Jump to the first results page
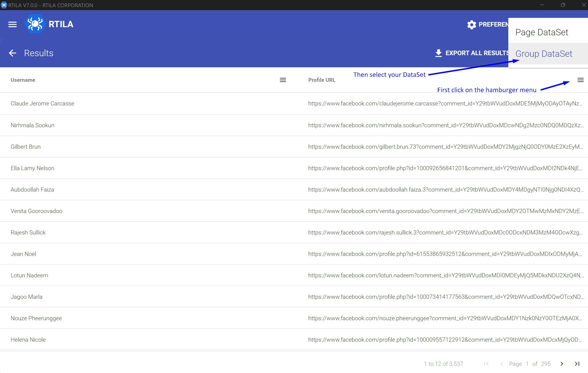588x373 pixels. coord(486,364)
